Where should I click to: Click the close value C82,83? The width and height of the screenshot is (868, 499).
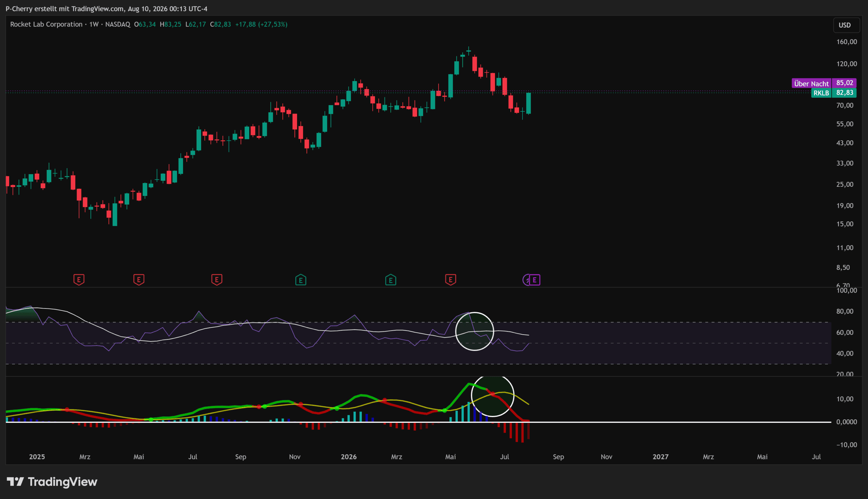(220, 24)
